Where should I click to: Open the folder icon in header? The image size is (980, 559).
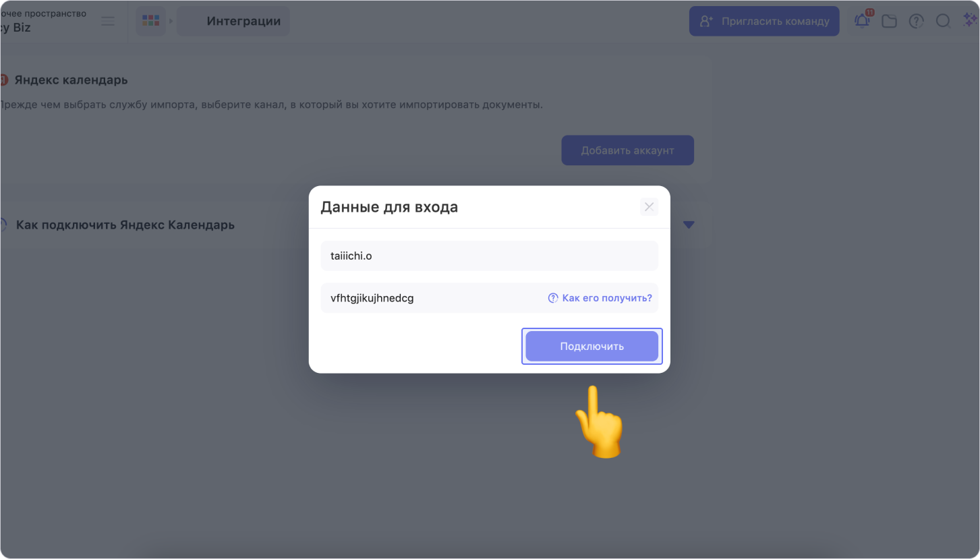coord(889,21)
